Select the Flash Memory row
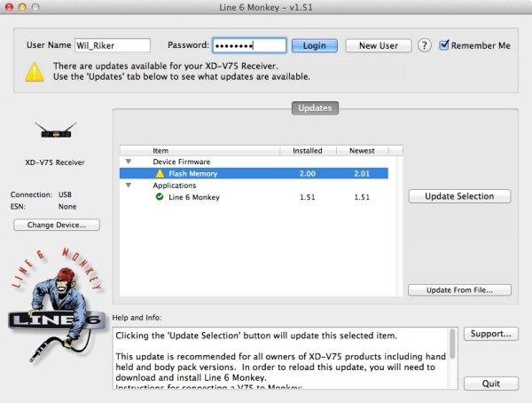Image resolution: width=532 pixels, height=403 pixels. point(254,173)
